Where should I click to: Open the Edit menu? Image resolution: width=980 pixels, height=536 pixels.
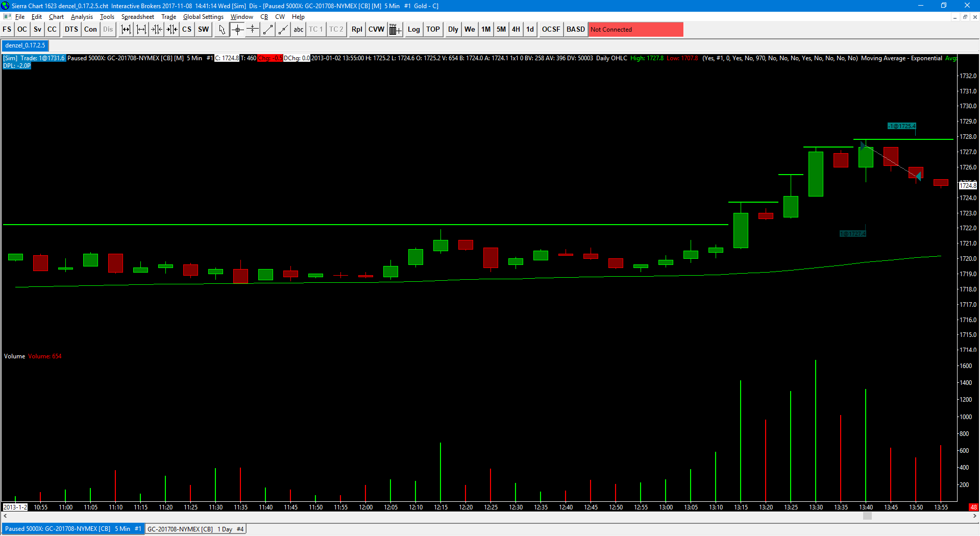click(37, 17)
